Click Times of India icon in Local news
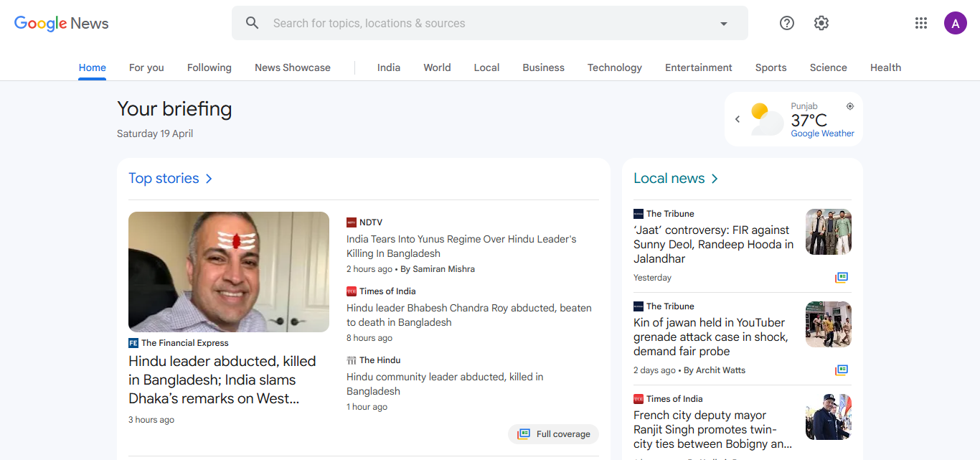 click(639, 399)
